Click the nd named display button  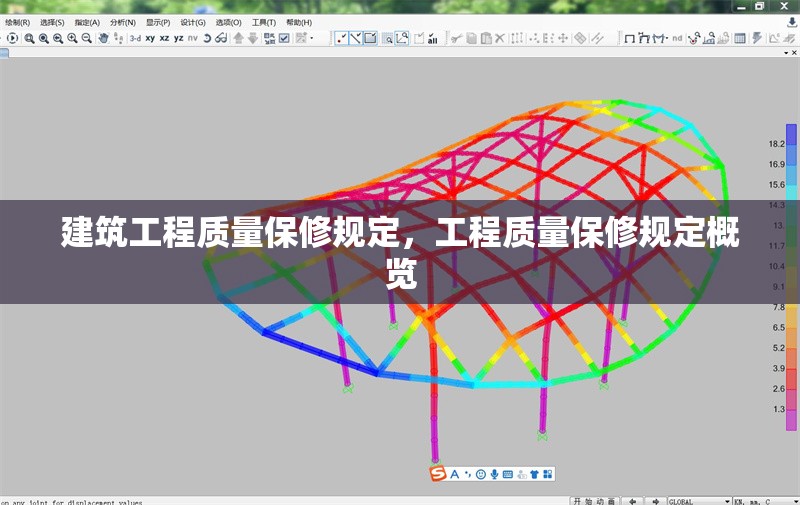pyautogui.click(x=677, y=38)
